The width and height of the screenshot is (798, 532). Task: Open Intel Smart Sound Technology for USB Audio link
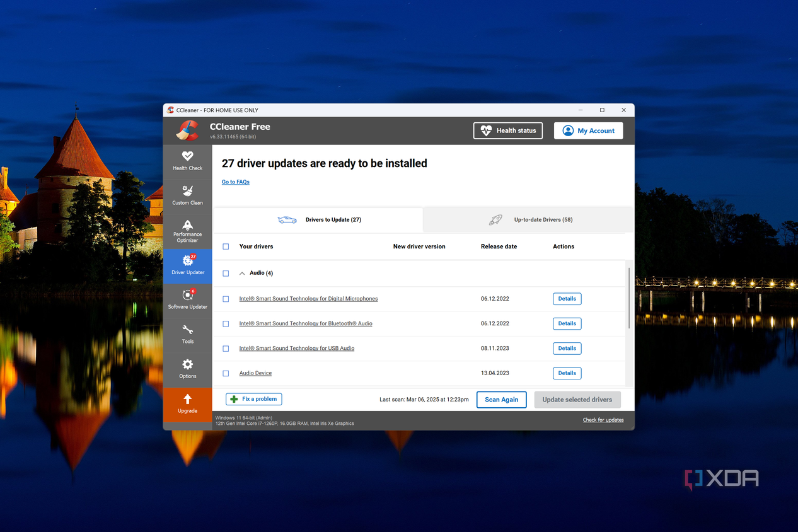[297, 348]
